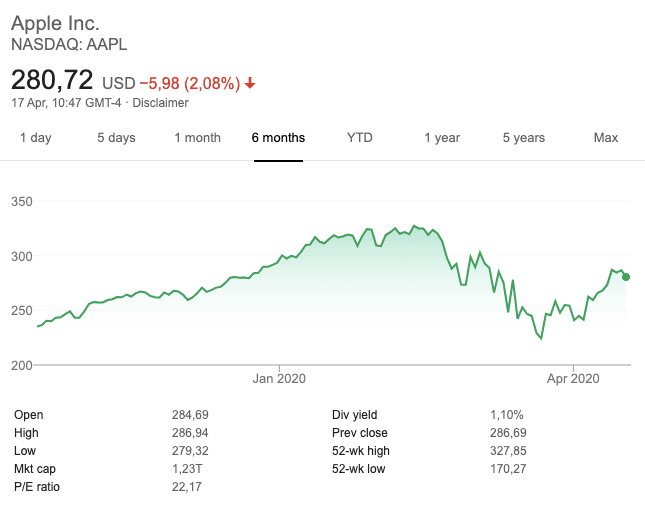Choose the Max time range tab
Viewport: 645px width, 508px height.
(605, 138)
